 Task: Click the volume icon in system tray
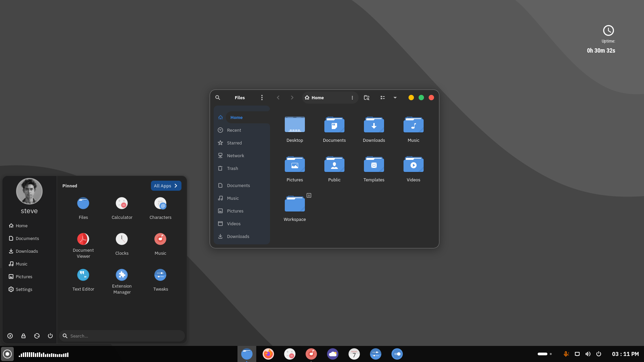click(x=588, y=354)
